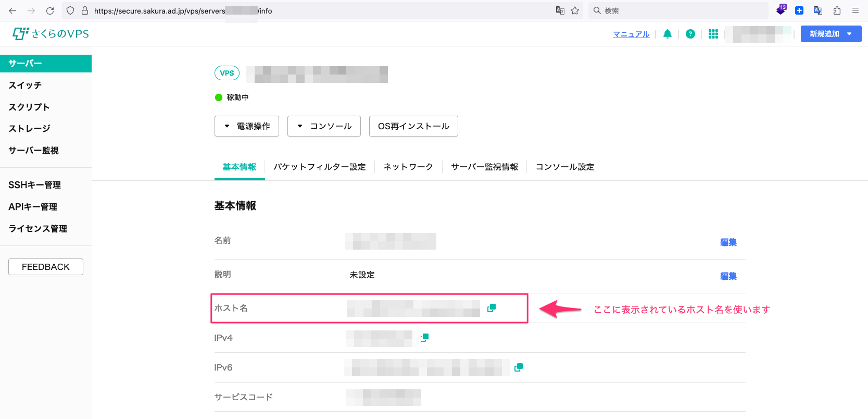Switch to the パケットフィルター設定 tab

click(x=320, y=167)
